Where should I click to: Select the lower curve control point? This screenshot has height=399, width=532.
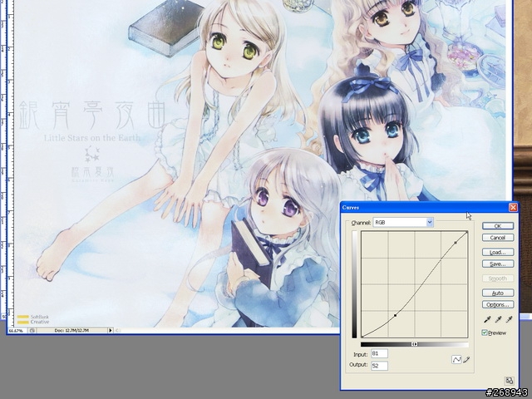point(396,316)
